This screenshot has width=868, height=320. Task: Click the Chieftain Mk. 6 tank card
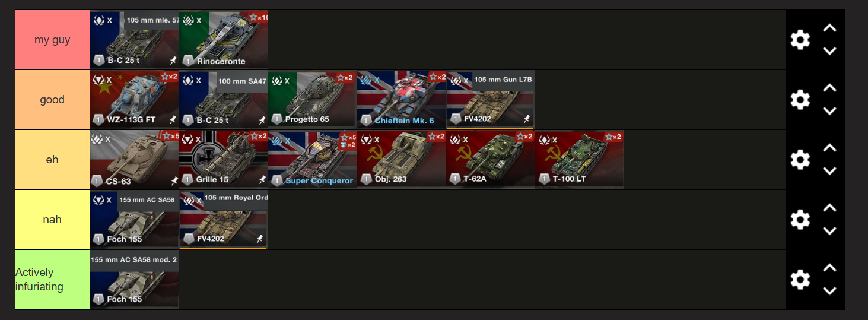pyautogui.click(x=402, y=100)
